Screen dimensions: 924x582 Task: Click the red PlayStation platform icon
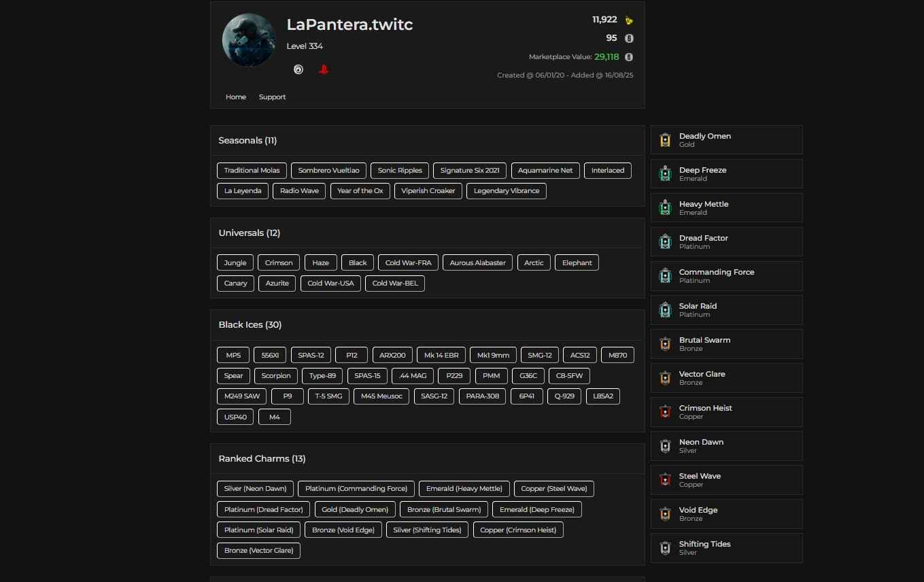coord(324,69)
